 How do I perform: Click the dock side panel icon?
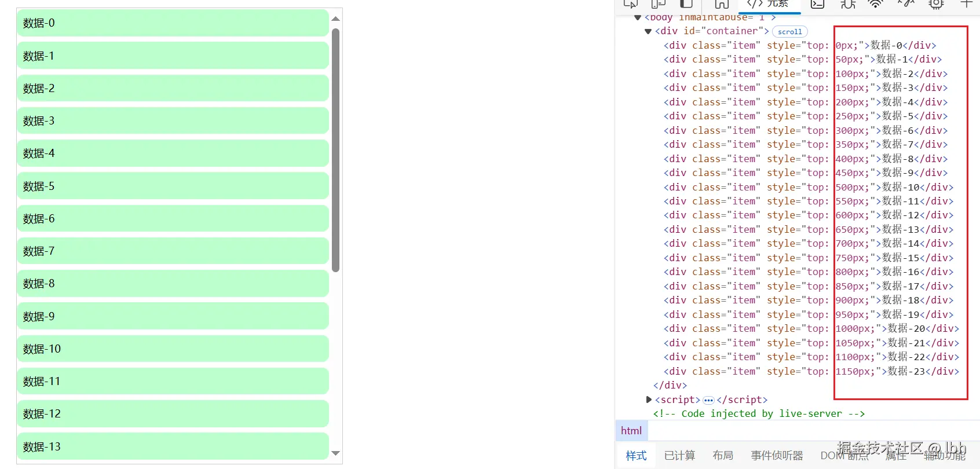pyautogui.click(x=686, y=3)
